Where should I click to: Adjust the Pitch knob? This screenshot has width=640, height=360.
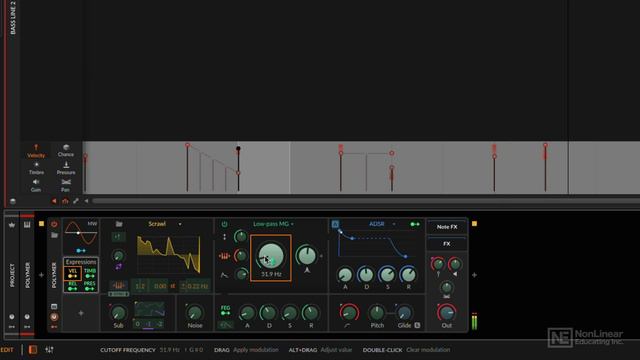(x=377, y=313)
